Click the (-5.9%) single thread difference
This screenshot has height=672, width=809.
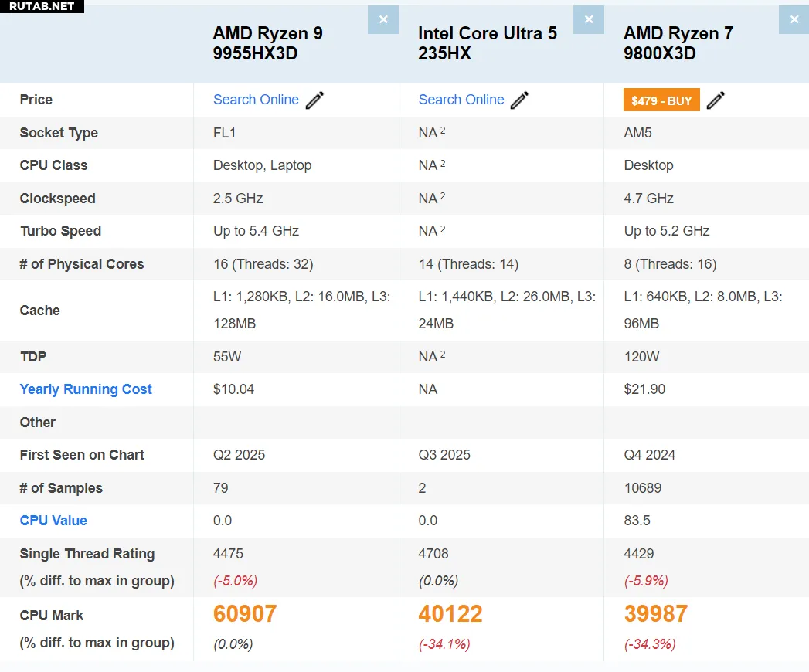click(x=646, y=581)
